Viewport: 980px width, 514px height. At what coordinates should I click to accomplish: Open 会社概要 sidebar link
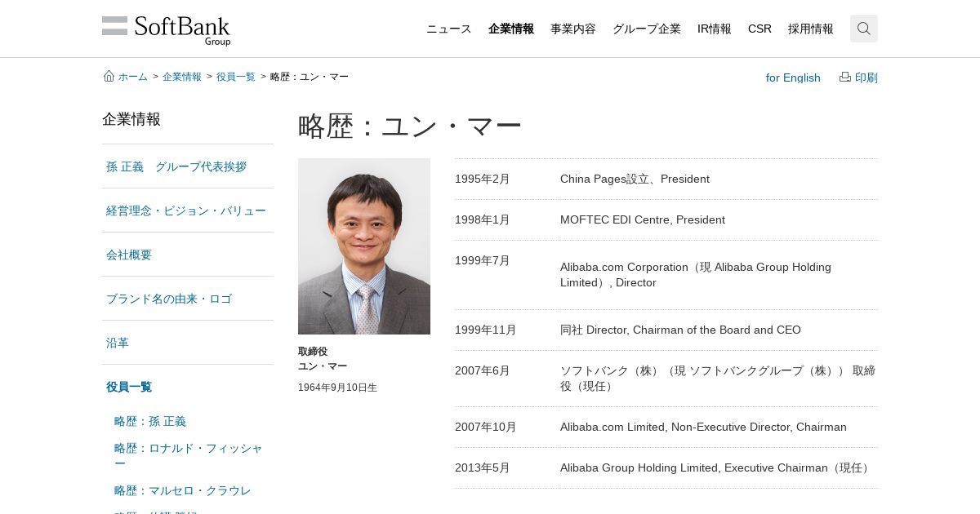[x=129, y=255]
